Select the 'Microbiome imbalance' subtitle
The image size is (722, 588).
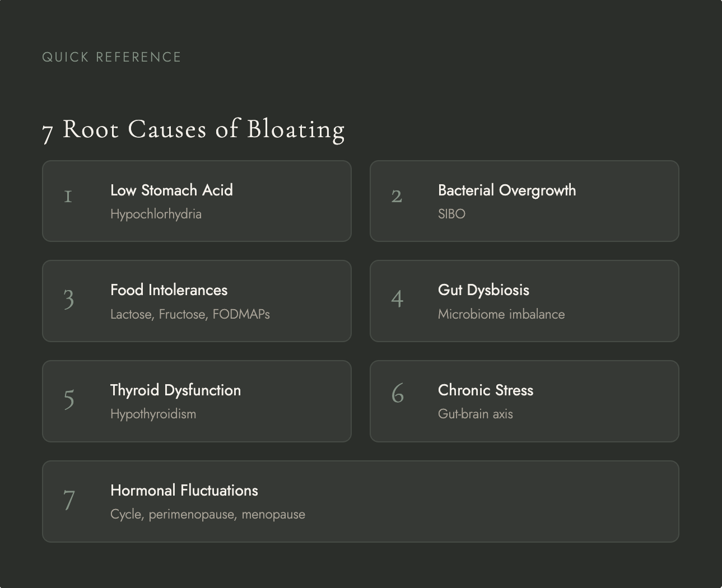pyautogui.click(x=501, y=314)
